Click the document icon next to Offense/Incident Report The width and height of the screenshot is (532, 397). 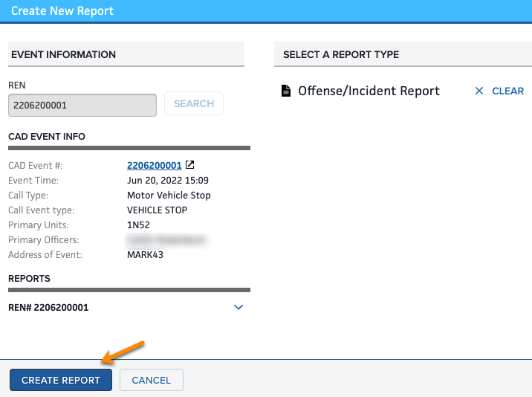[285, 91]
